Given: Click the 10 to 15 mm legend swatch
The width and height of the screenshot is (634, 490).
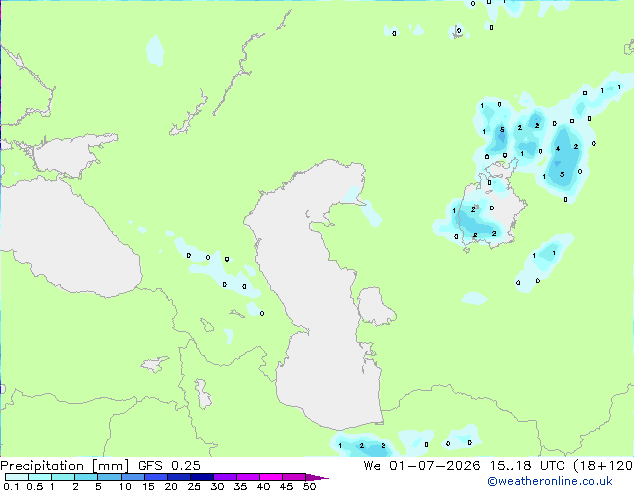Looking at the screenshot, I should pyautogui.click(x=132, y=477).
